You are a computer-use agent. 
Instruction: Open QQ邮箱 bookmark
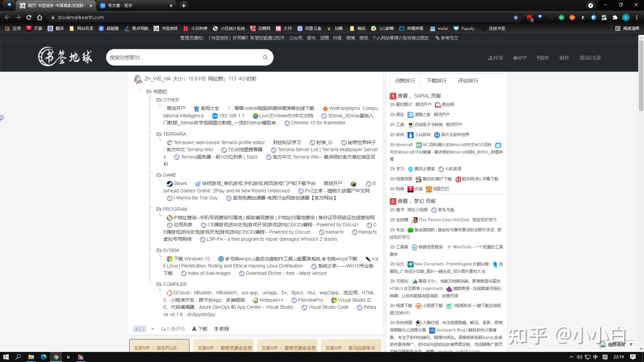tap(382, 28)
